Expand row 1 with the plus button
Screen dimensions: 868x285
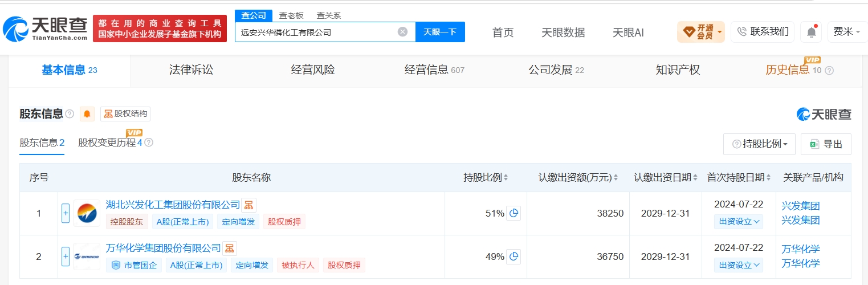point(66,213)
